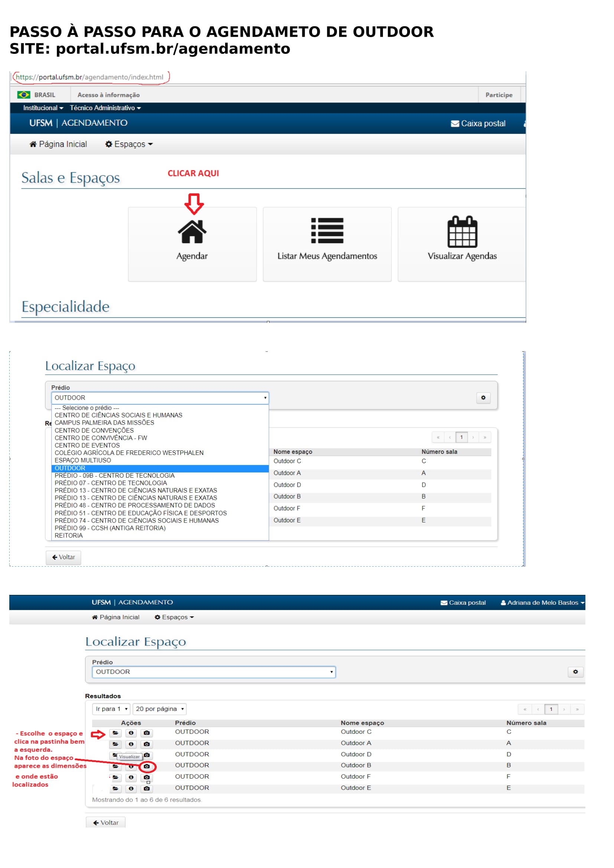The image size is (614, 868).
Task: Select 'CENTRO DE EVENTOS' in prédio list
Action: tap(87, 445)
